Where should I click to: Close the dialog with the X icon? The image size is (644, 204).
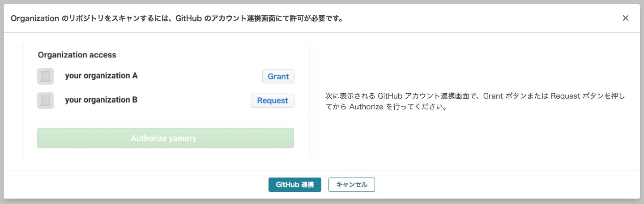click(625, 18)
